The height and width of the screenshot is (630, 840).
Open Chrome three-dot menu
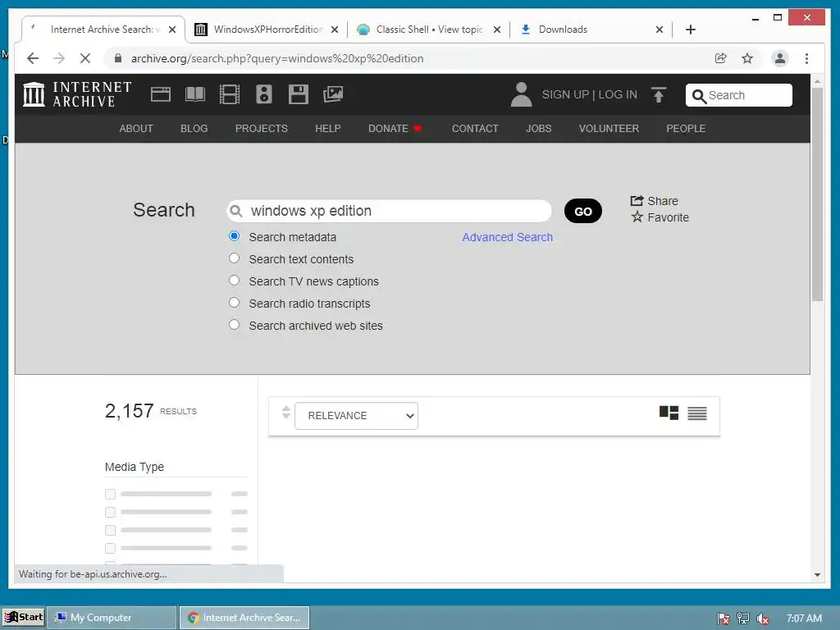pyautogui.click(x=806, y=58)
